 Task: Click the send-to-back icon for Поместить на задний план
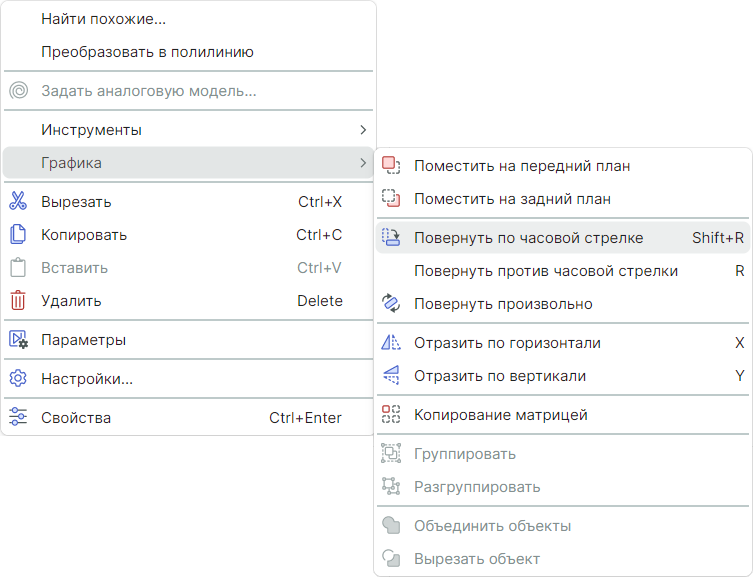coord(391,199)
